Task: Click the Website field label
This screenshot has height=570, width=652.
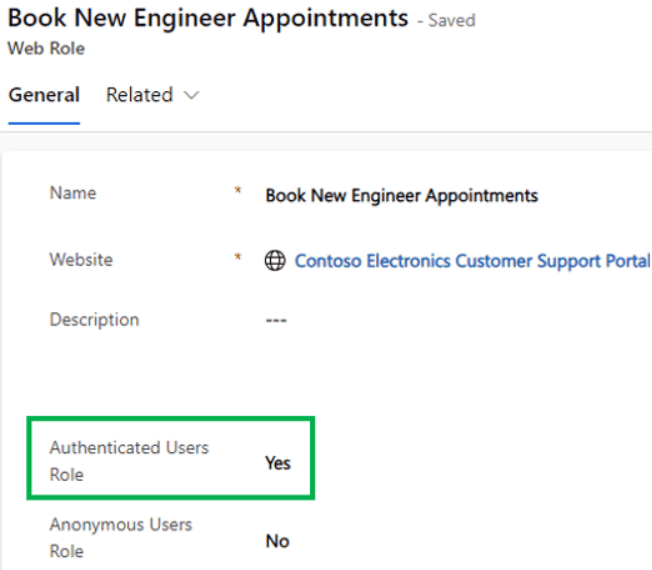Action: point(81,259)
